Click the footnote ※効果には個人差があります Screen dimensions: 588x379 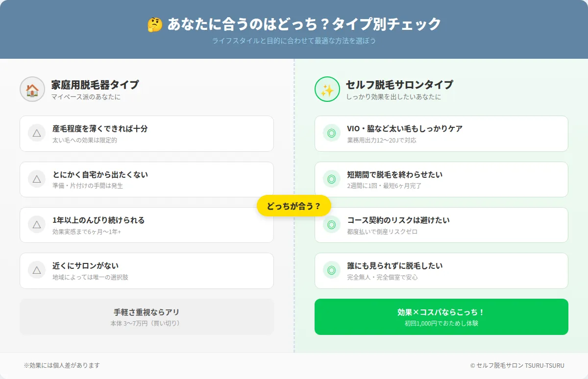coord(62,365)
